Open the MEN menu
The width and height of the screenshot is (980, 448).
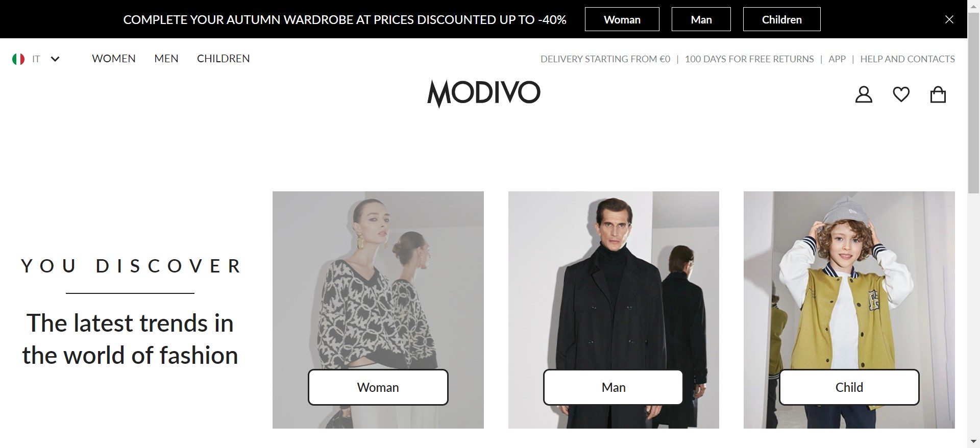[x=166, y=59]
